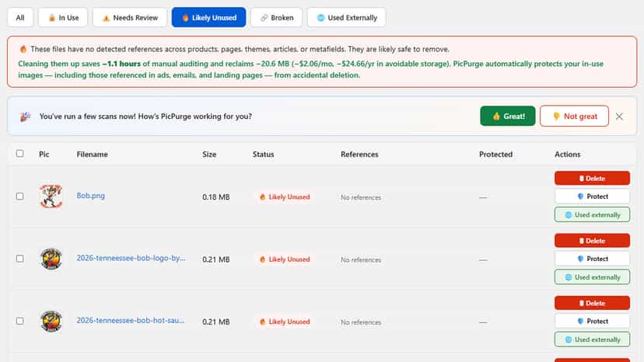This screenshot has width=644, height=362.
Task: Open the 2026-tennessee-bob-logo-by... file link
Action: click(131, 258)
